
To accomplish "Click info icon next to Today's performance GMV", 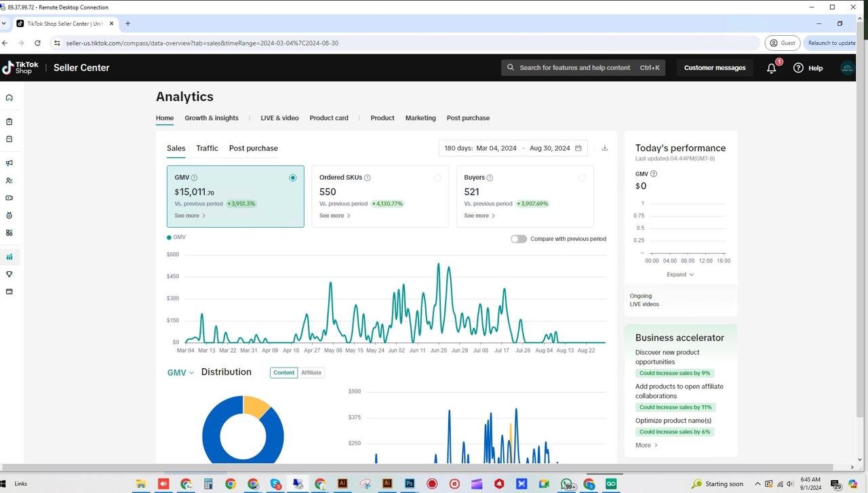I will (654, 174).
